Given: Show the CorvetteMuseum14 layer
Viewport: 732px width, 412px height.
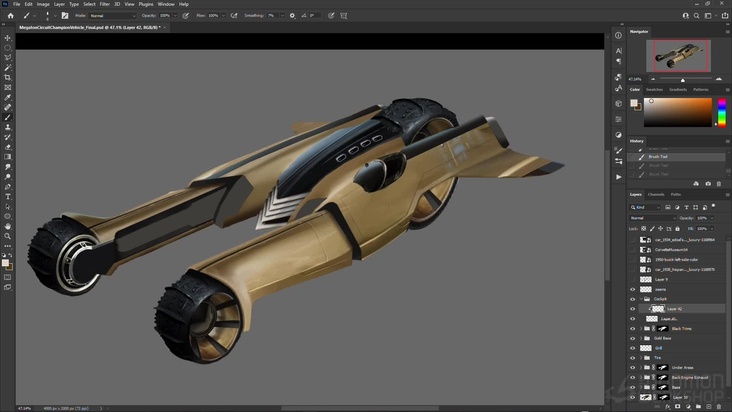Looking at the screenshot, I should (633, 250).
